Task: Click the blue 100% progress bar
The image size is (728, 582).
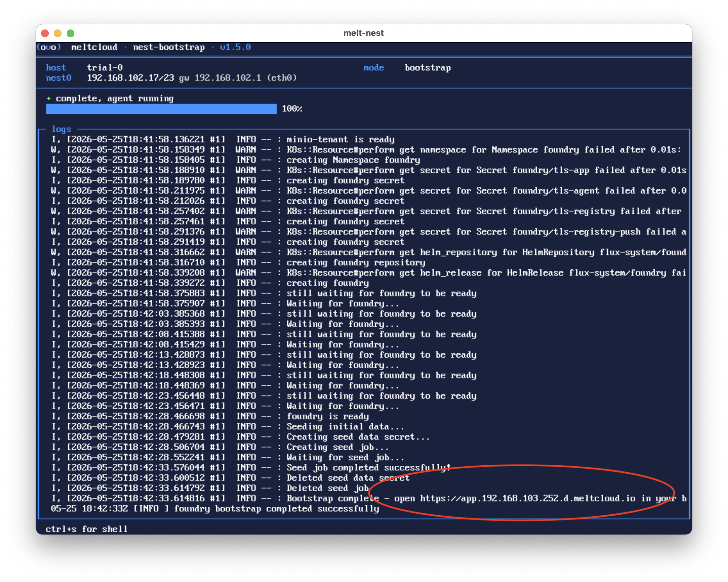Action: coord(161,109)
